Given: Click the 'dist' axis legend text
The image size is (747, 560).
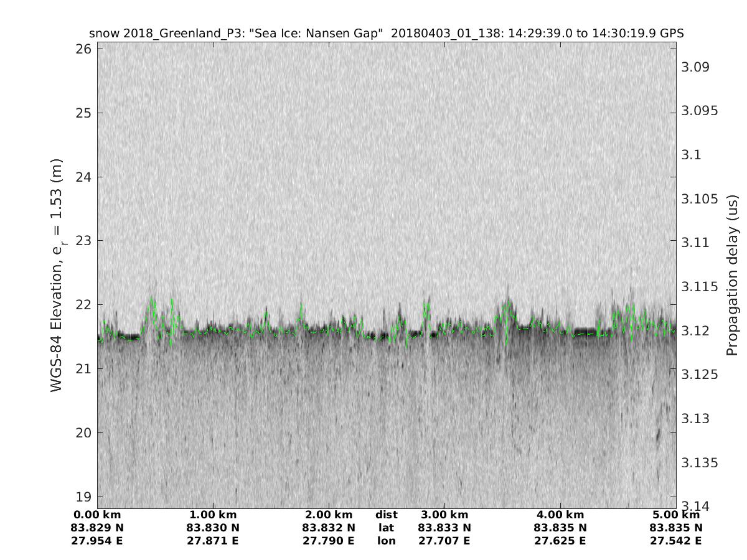Looking at the screenshot, I should click(386, 515).
